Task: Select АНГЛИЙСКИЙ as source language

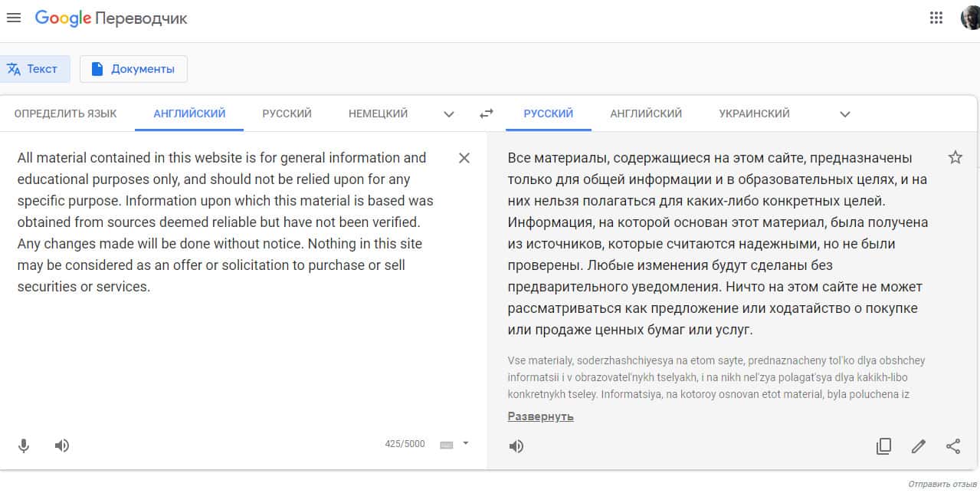Action: 189,113
